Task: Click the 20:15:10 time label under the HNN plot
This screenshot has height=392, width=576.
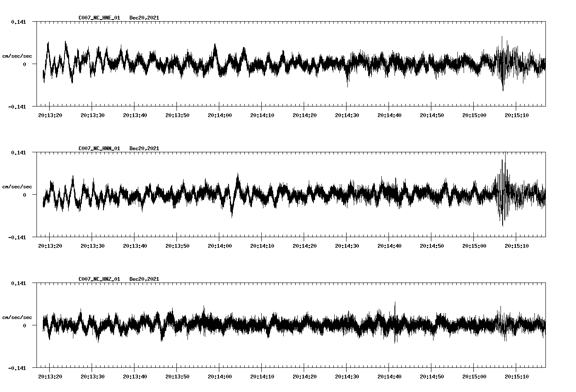Action: click(x=517, y=246)
